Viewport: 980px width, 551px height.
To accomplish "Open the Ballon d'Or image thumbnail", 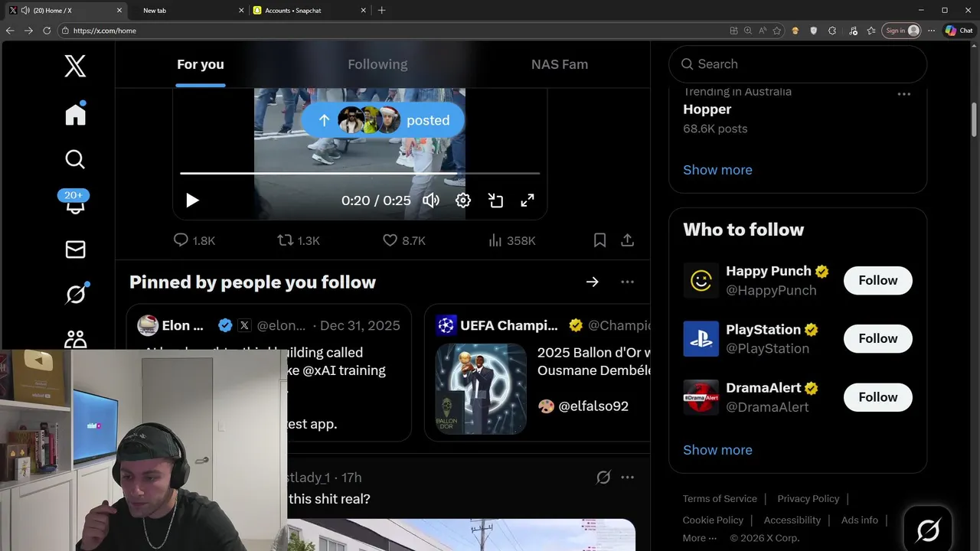I will 481,389.
